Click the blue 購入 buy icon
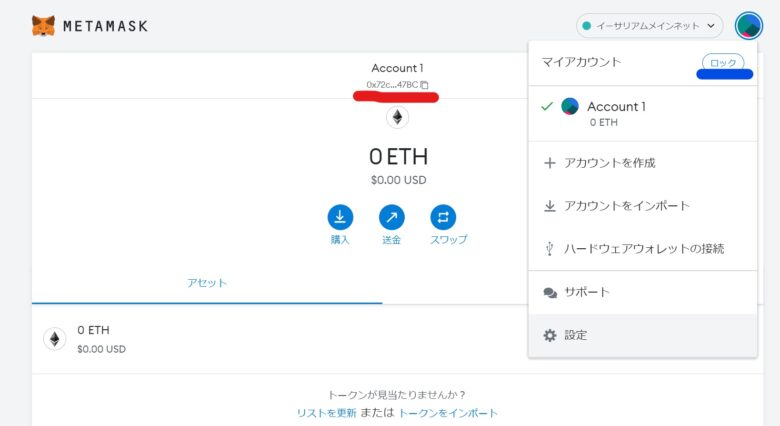Image resolution: width=780 pixels, height=426 pixels. [x=340, y=217]
